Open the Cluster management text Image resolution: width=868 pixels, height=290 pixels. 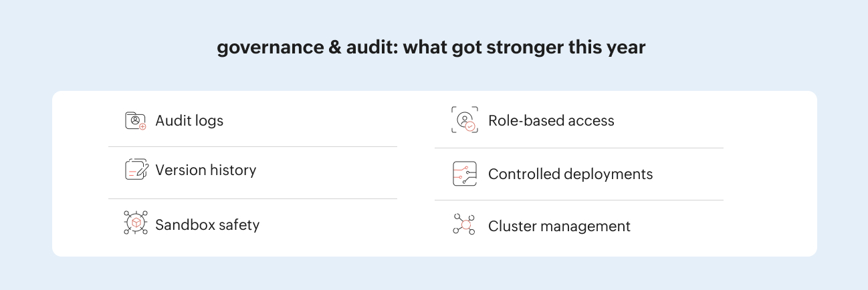559,227
